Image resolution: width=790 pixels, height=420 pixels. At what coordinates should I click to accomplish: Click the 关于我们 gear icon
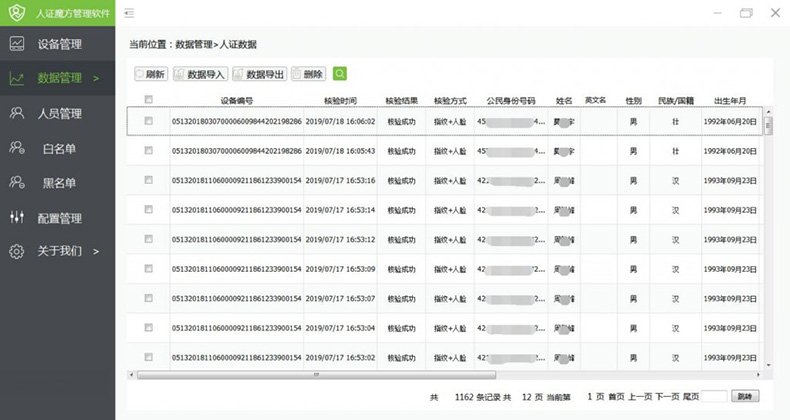pos(17,251)
